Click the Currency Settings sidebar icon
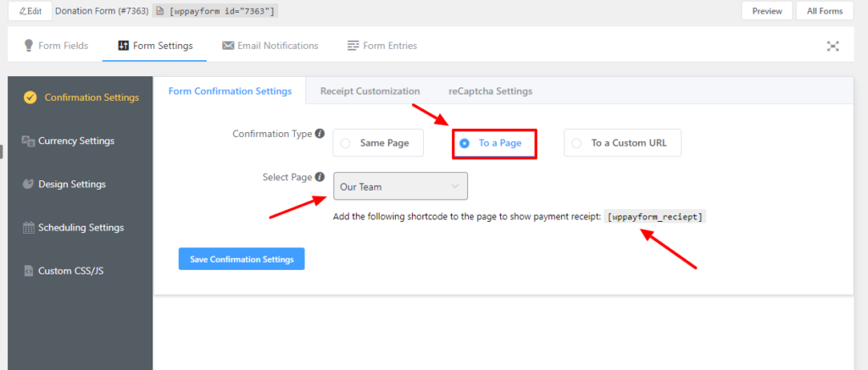The image size is (868, 370). click(28, 141)
